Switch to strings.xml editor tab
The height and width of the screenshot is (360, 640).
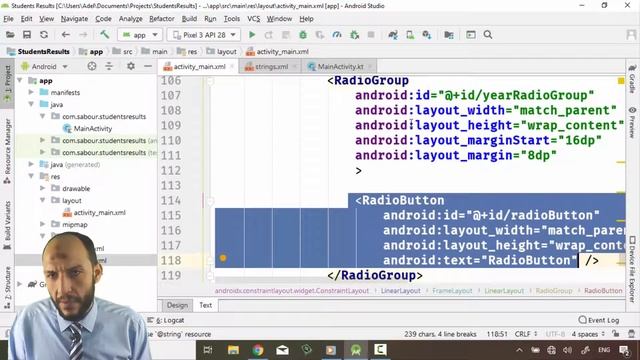[x=271, y=67]
